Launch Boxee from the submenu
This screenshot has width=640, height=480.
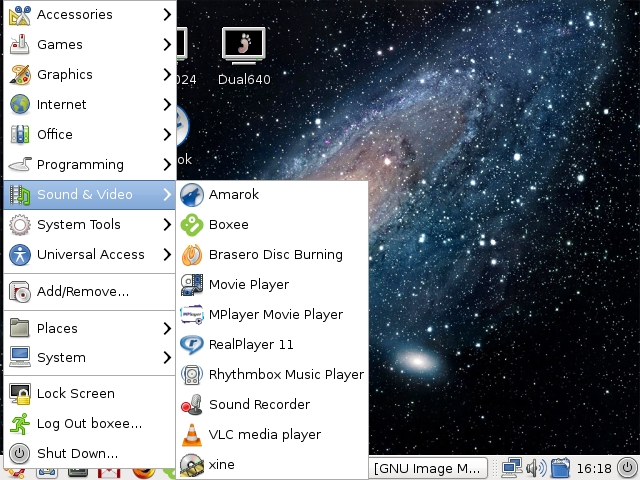pyautogui.click(x=272, y=225)
